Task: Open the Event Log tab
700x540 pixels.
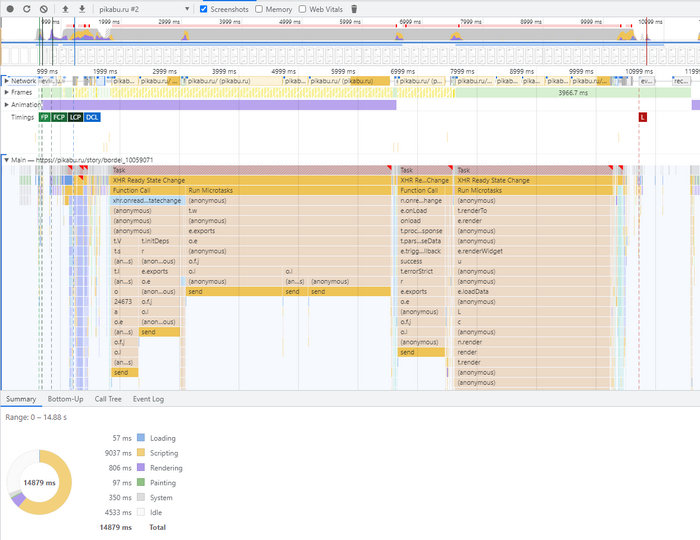Action: 148,399
